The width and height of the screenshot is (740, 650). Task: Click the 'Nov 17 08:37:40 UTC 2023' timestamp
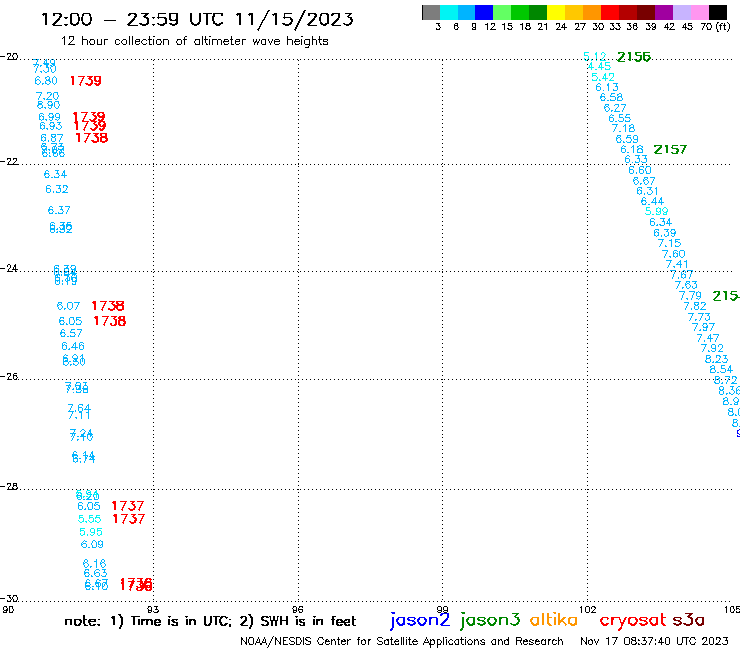(654, 642)
